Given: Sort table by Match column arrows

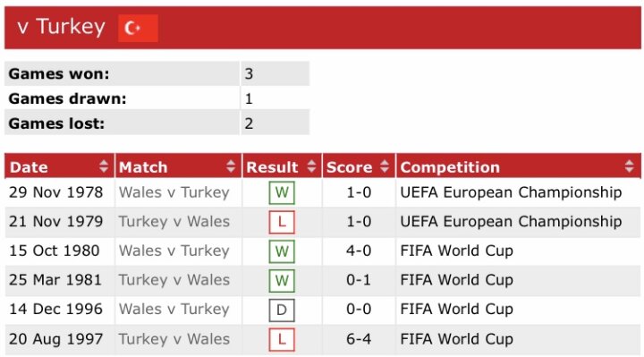Looking at the screenshot, I should pos(231,166).
